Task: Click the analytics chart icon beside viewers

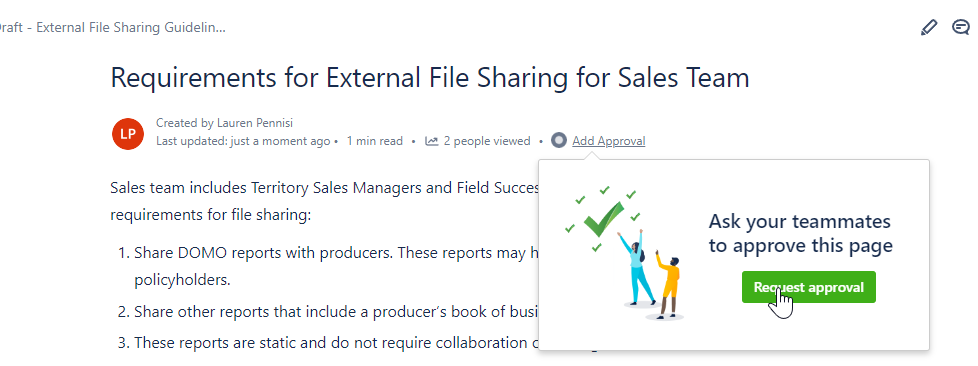Action: point(432,142)
